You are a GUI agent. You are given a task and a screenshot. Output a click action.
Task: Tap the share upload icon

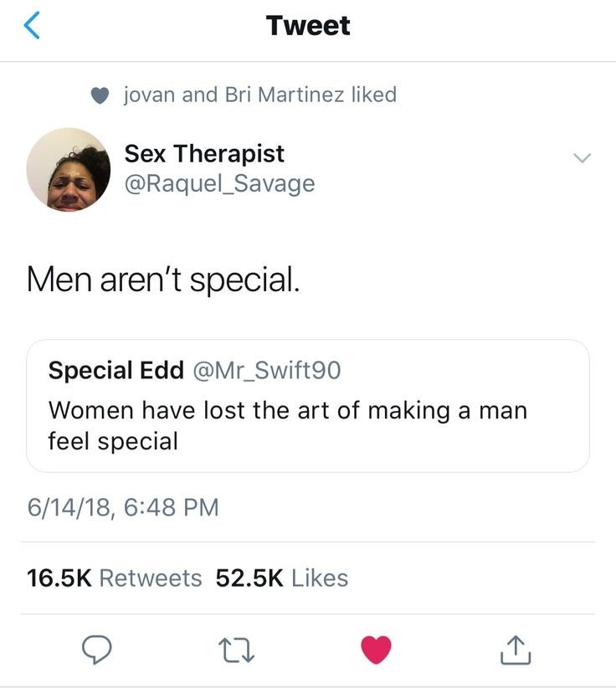coord(516,649)
